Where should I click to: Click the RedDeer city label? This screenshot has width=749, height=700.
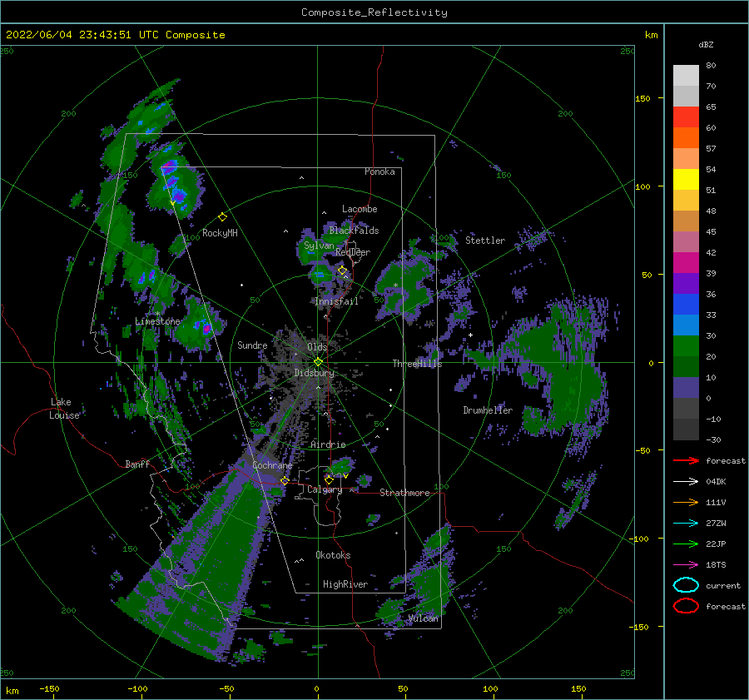point(353,252)
